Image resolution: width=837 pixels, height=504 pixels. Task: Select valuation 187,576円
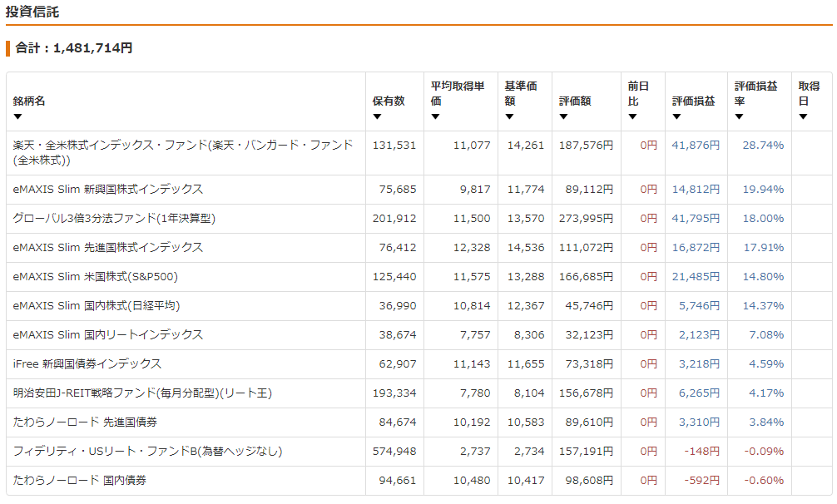586,145
